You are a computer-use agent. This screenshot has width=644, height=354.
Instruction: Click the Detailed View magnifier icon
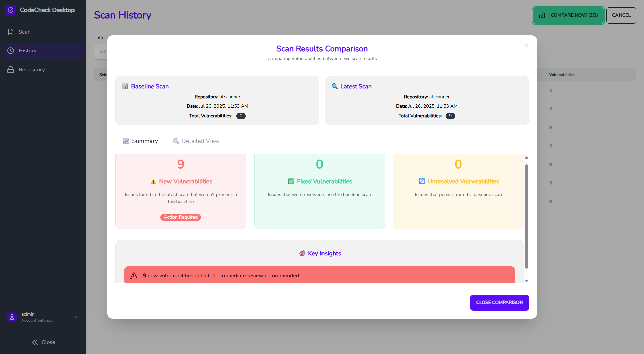pos(176,141)
